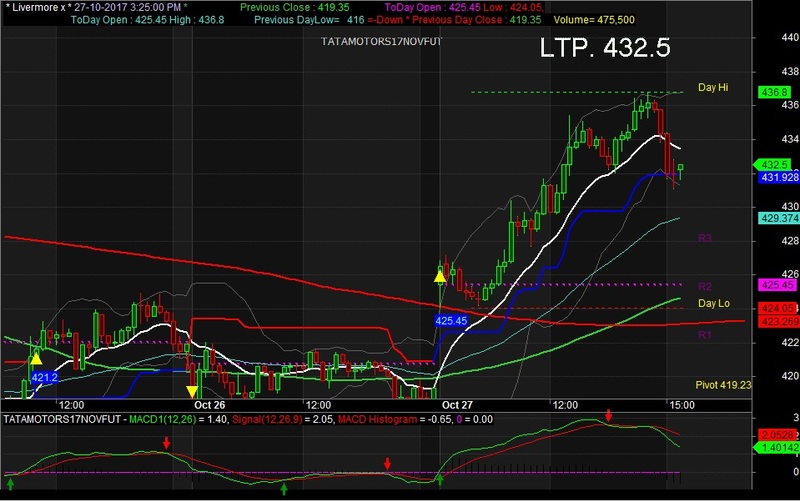
Task: Click the large LTP. 432.5 text
Action: (604, 48)
